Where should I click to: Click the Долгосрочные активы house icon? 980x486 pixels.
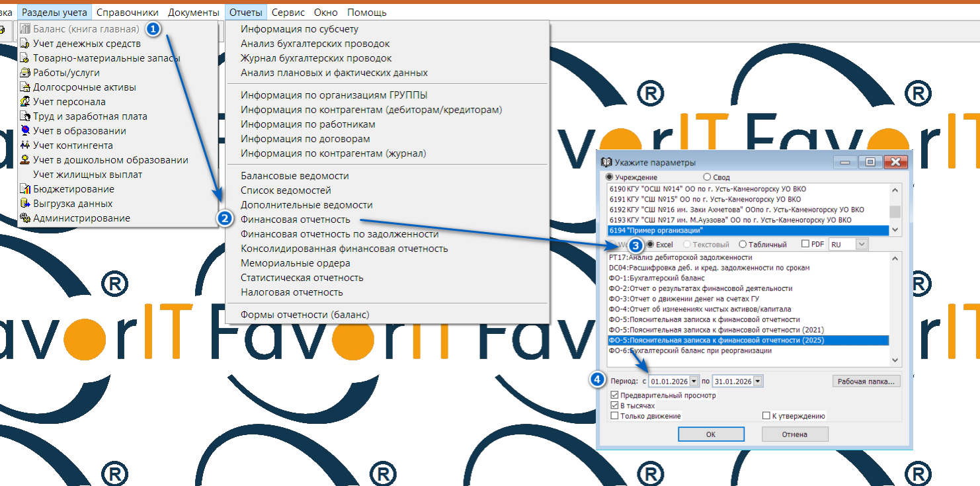click(x=25, y=87)
